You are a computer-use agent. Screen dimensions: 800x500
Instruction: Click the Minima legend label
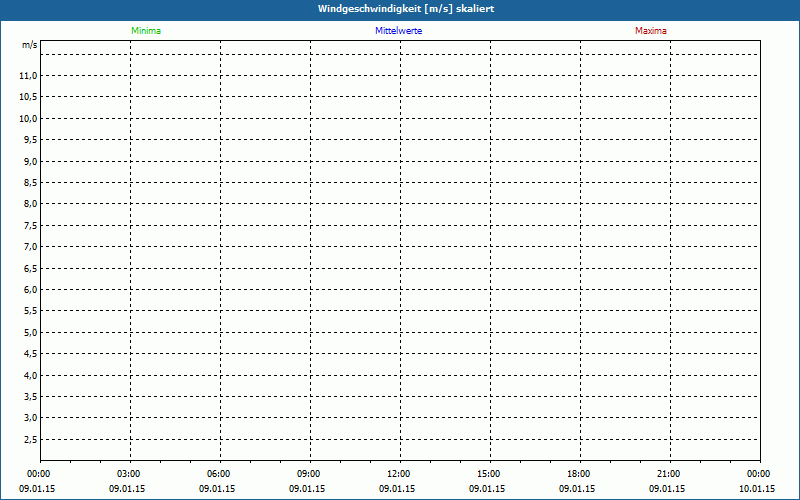click(146, 31)
